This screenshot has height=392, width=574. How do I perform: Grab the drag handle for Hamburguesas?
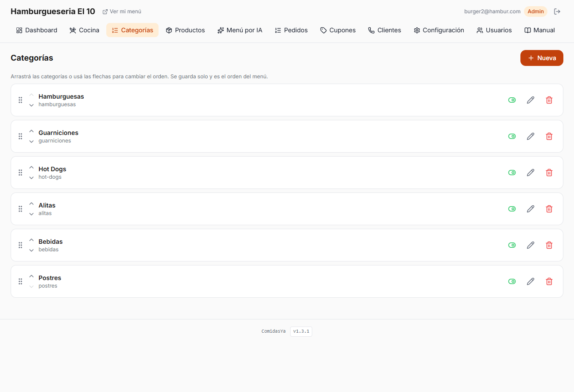tap(20, 100)
